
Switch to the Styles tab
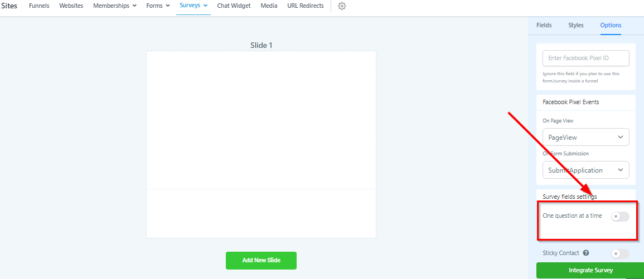[x=576, y=25]
